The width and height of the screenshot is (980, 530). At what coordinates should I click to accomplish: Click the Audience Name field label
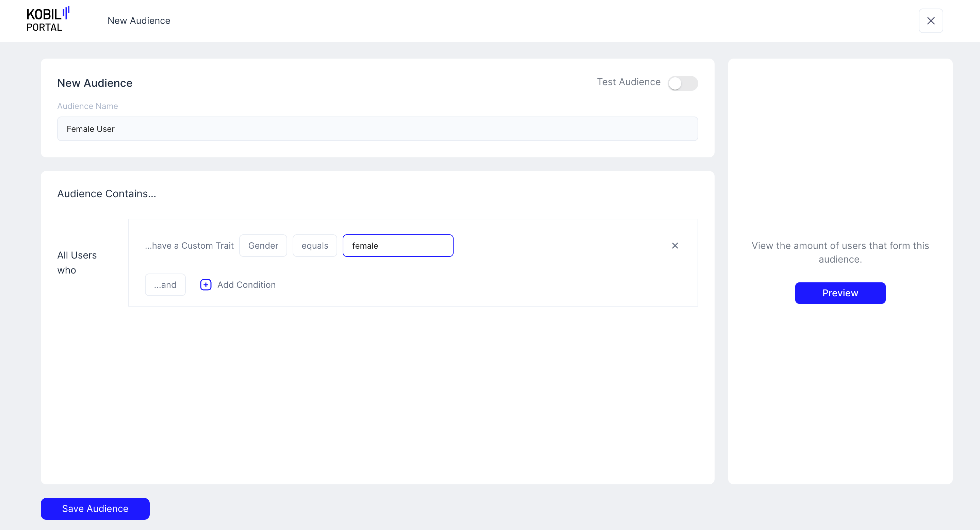tap(87, 106)
